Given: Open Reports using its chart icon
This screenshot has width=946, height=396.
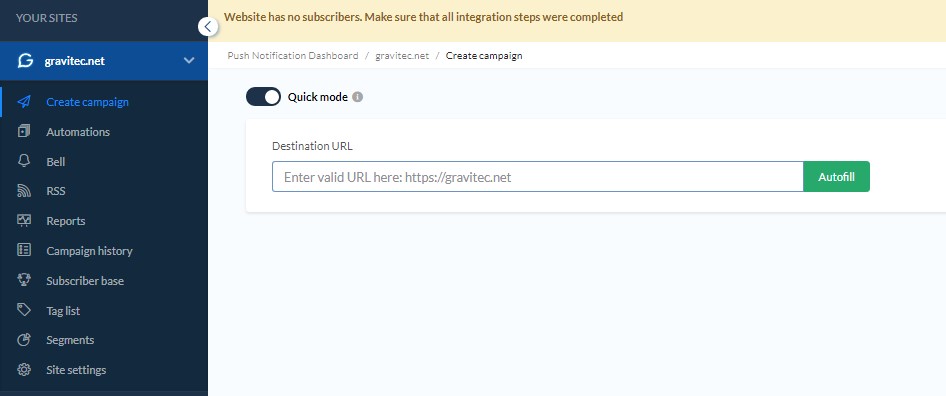Looking at the screenshot, I should (24, 220).
